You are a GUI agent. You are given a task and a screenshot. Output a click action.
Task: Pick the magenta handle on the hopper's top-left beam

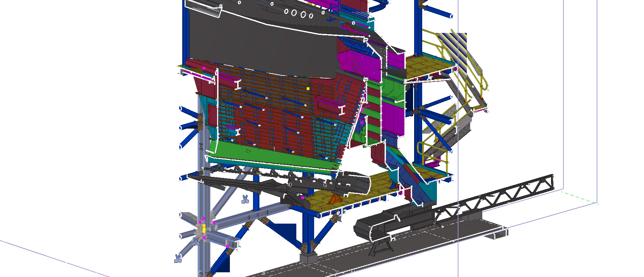pos(204,68)
